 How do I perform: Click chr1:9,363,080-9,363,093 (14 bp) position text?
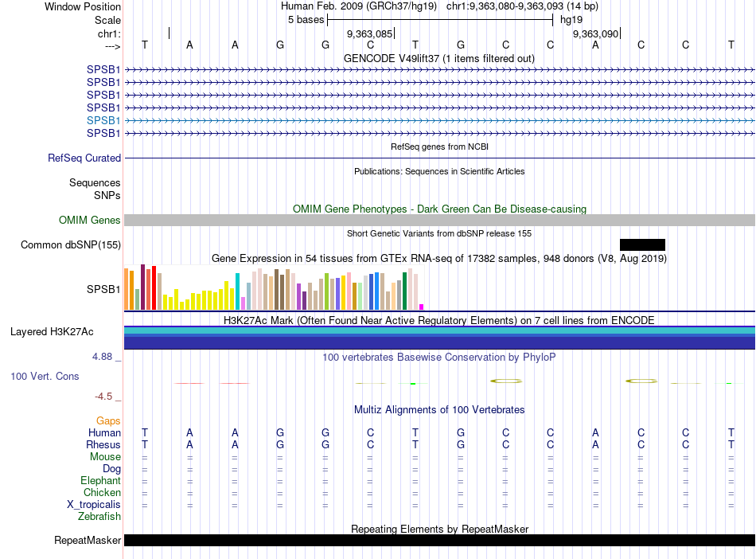[x=522, y=6]
